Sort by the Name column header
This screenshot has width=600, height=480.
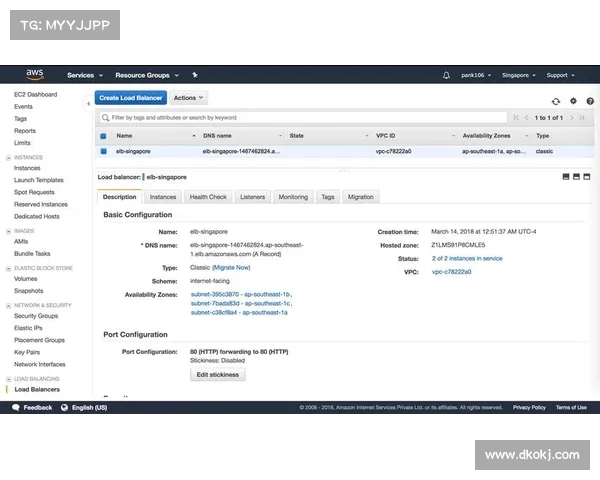coord(124,136)
